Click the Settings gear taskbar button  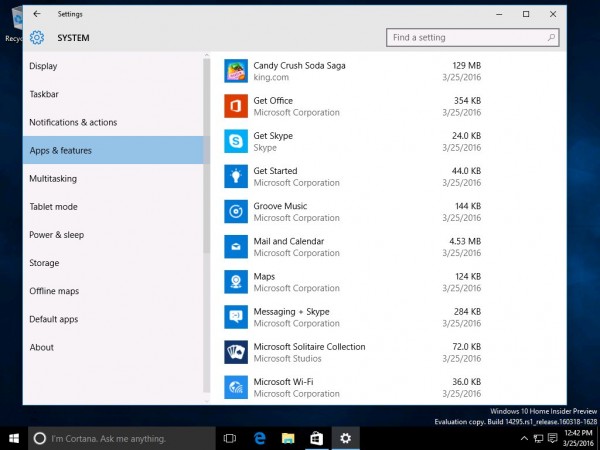click(x=346, y=439)
